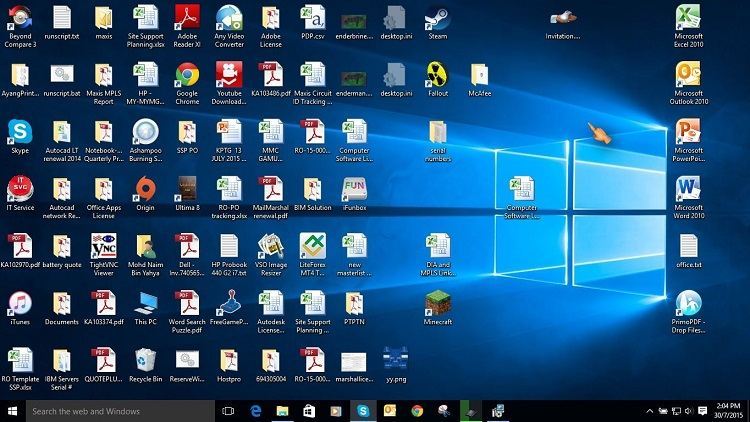Viewport: 750px width, 422px height.
Task: Open the Task View button on taskbar
Action: pyautogui.click(x=228, y=411)
